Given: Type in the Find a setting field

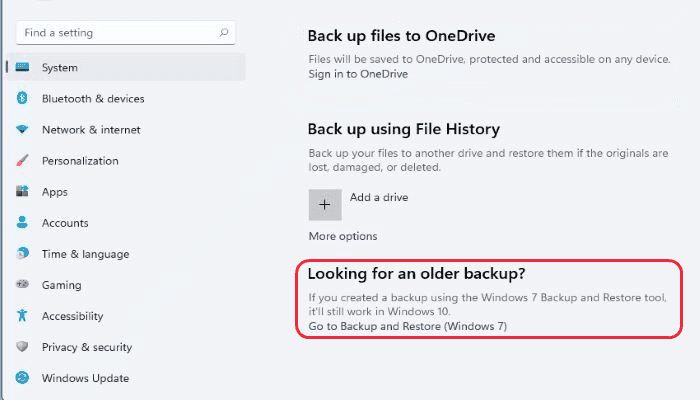Looking at the screenshot, I should coord(115,33).
